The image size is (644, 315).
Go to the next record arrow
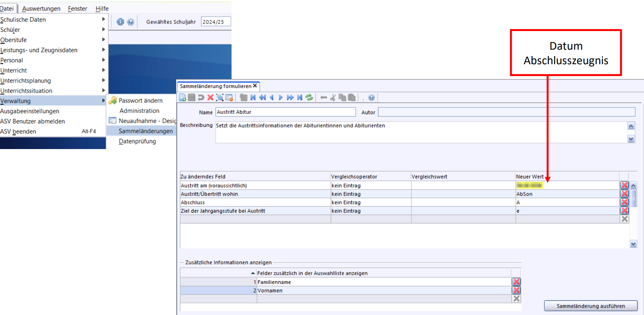(x=281, y=98)
